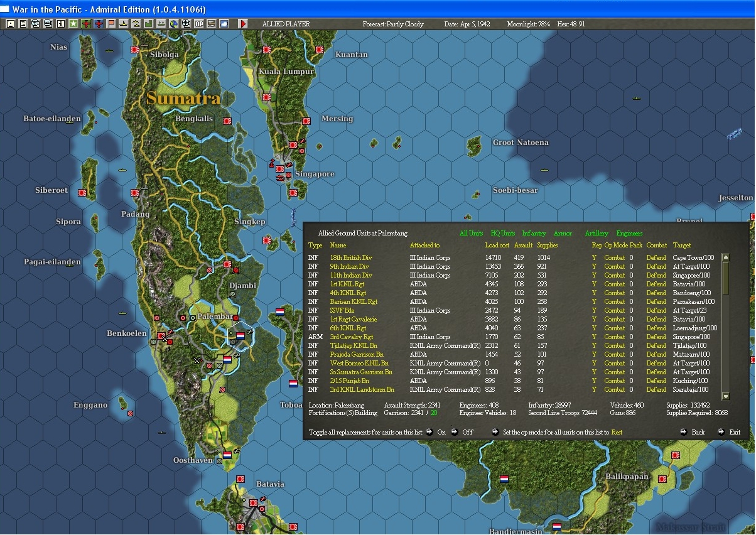Select the 'HQ Units' filter tab
Image resolution: width=756 pixels, height=535 pixels.
pyautogui.click(x=503, y=234)
